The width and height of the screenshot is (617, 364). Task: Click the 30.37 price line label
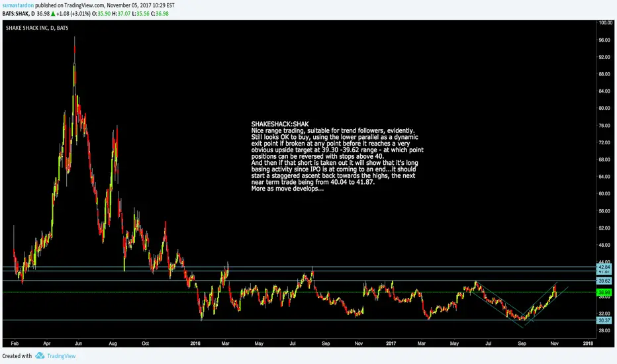pos(604,320)
